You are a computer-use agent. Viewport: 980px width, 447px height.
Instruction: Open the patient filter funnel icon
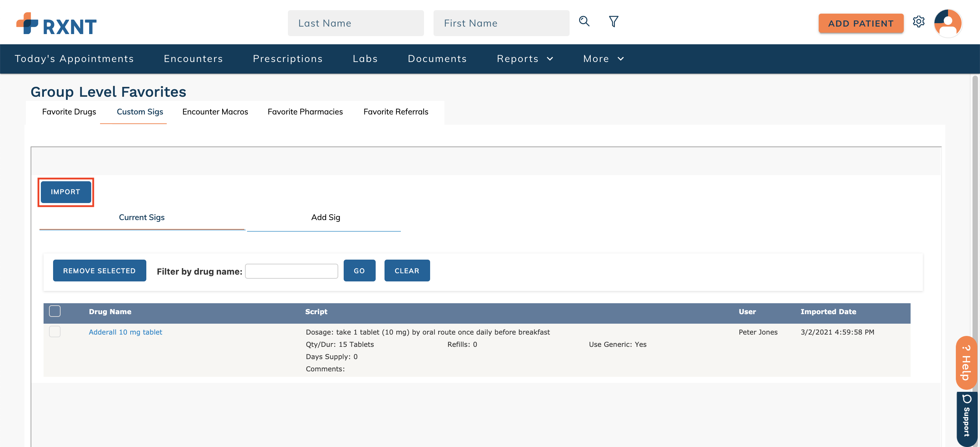(613, 21)
